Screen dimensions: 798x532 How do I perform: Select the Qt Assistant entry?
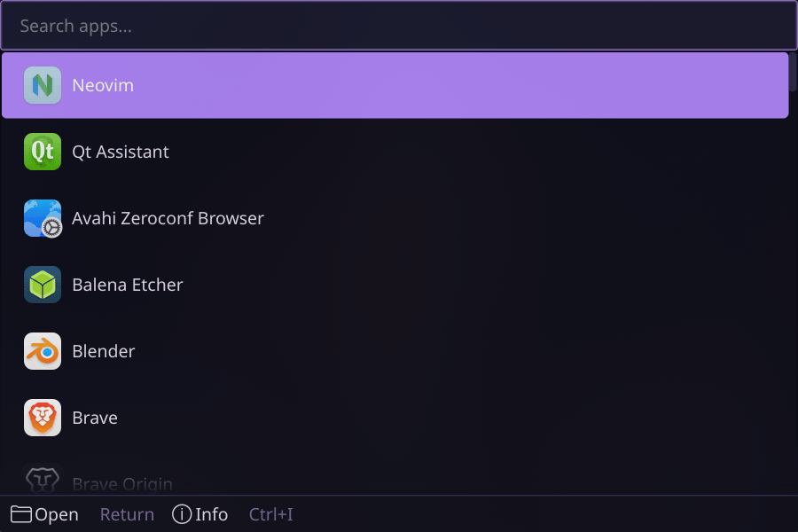click(x=395, y=152)
